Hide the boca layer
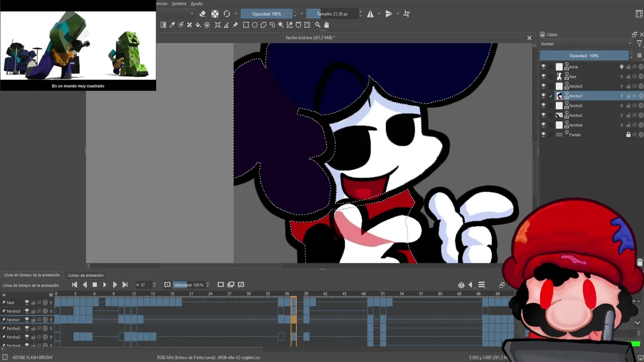The image size is (644, 362). click(543, 67)
